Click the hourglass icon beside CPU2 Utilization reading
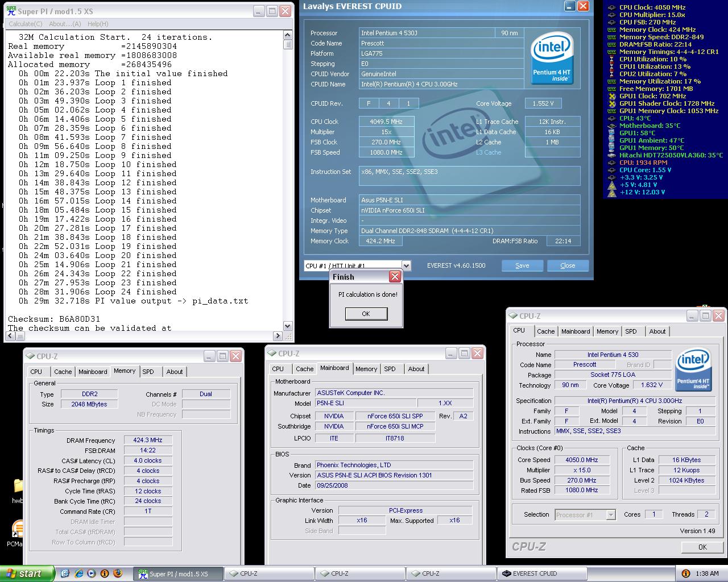 [x=611, y=74]
